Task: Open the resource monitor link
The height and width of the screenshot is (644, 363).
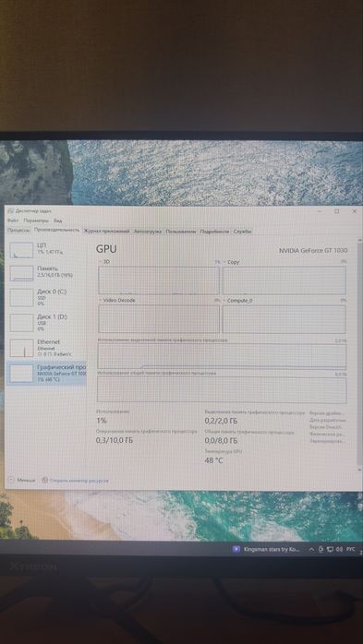Action: [x=79, y=480]
